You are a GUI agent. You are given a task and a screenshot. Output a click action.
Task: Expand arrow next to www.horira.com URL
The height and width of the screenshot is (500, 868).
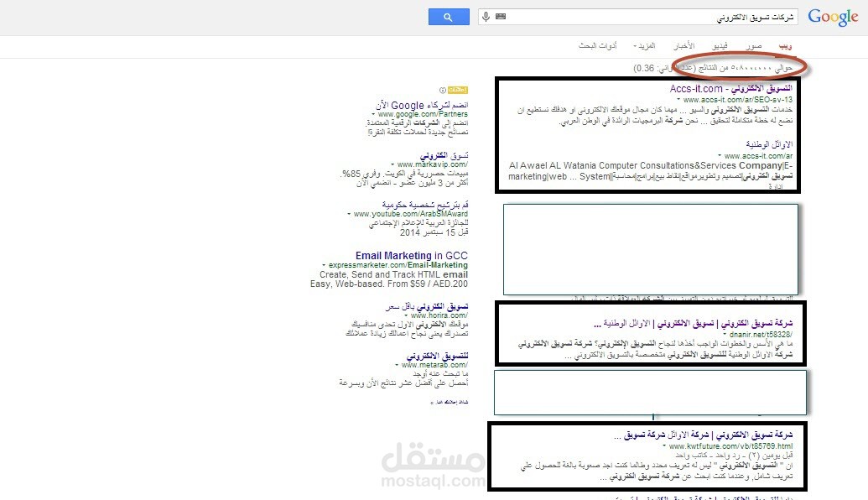(x=406, y=315)
